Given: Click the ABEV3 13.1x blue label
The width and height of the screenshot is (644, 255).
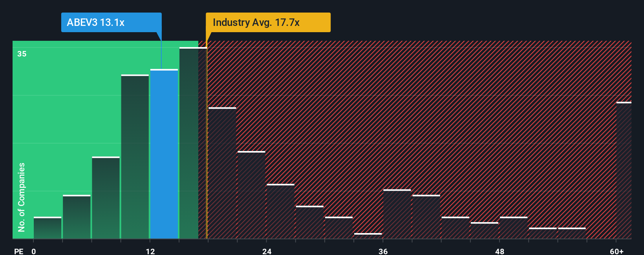Looking at the screenshot, I should [x=111, y=22].
